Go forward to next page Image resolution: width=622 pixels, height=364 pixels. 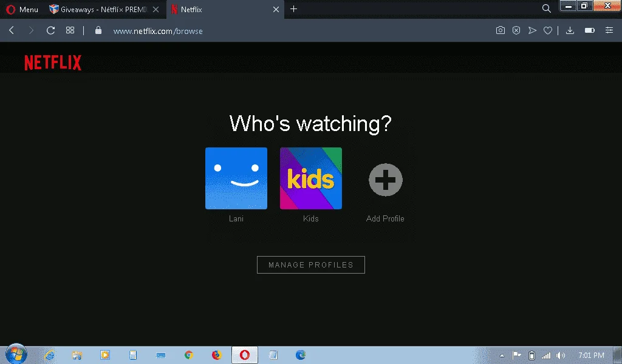coord(31,30)
